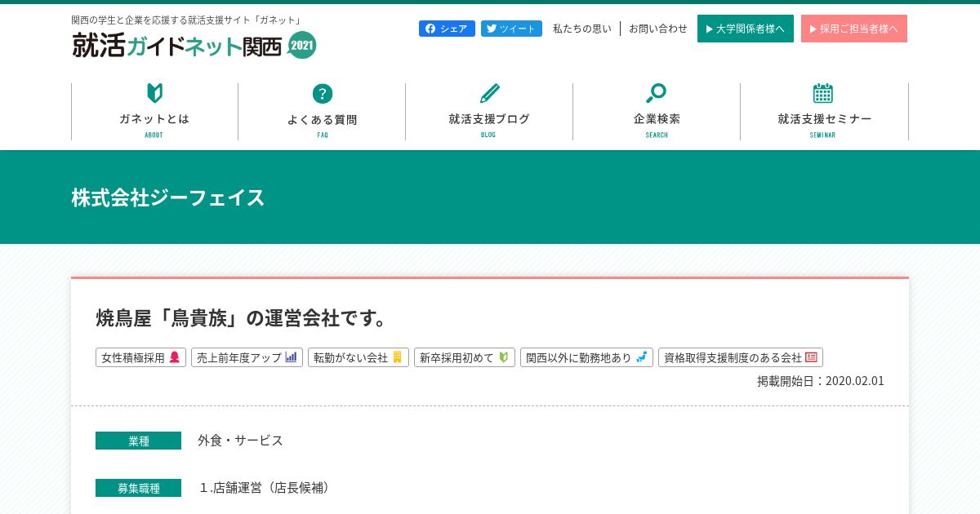Select the 新卒採用初めて tag

[465, 357]
